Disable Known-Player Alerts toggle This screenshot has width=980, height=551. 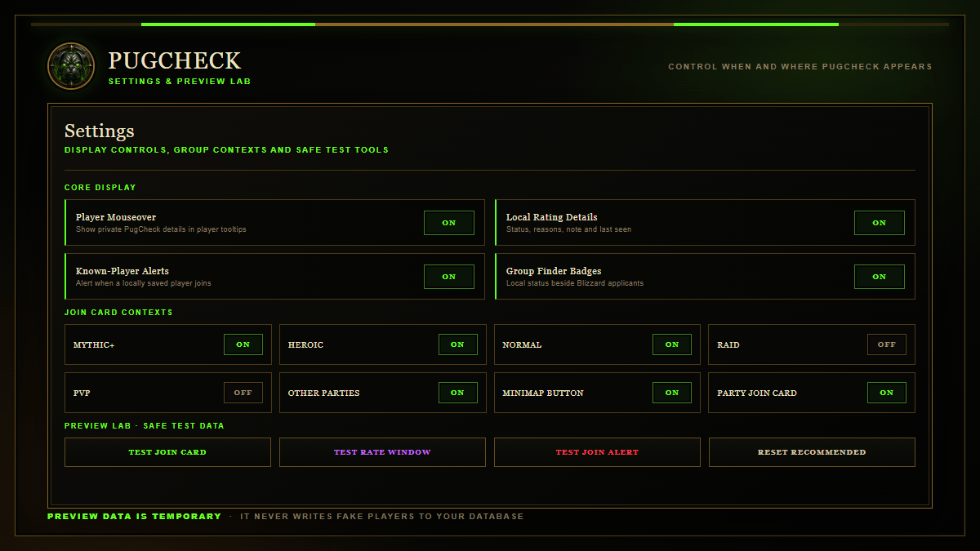click(449, 277)
